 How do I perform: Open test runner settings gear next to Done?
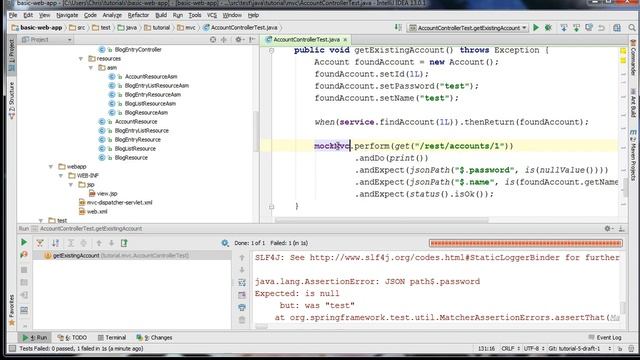click(225, 243)
